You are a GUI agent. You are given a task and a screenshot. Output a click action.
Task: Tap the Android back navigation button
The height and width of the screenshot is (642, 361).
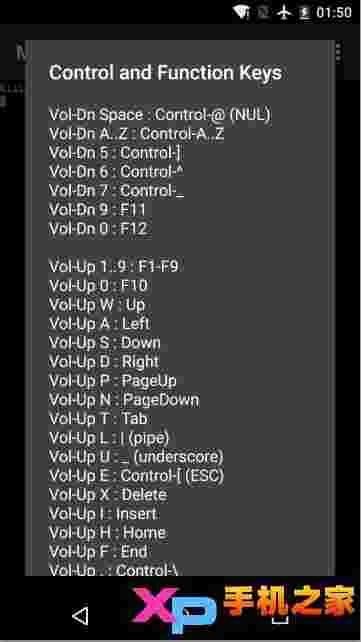coord(79,616)
